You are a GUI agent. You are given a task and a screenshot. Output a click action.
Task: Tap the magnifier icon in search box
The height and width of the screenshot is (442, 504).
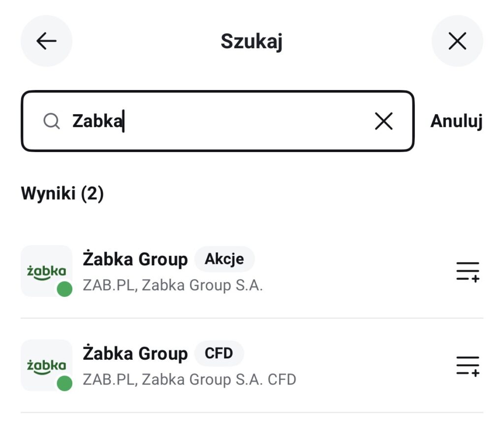[x=51, y=121]
